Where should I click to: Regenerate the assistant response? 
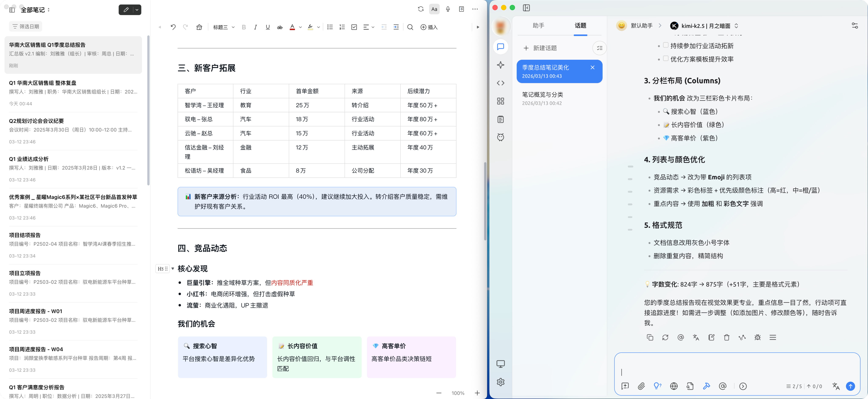[x=665, y=337]
